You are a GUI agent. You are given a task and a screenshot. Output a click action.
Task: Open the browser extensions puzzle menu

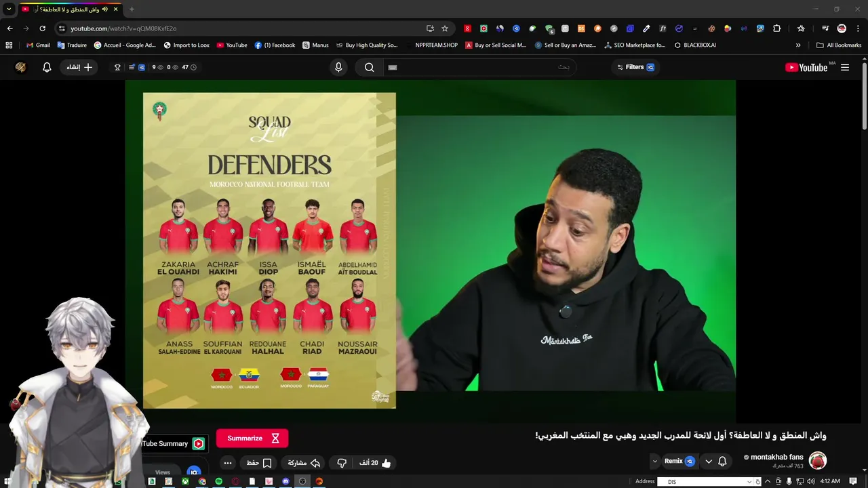777,28
